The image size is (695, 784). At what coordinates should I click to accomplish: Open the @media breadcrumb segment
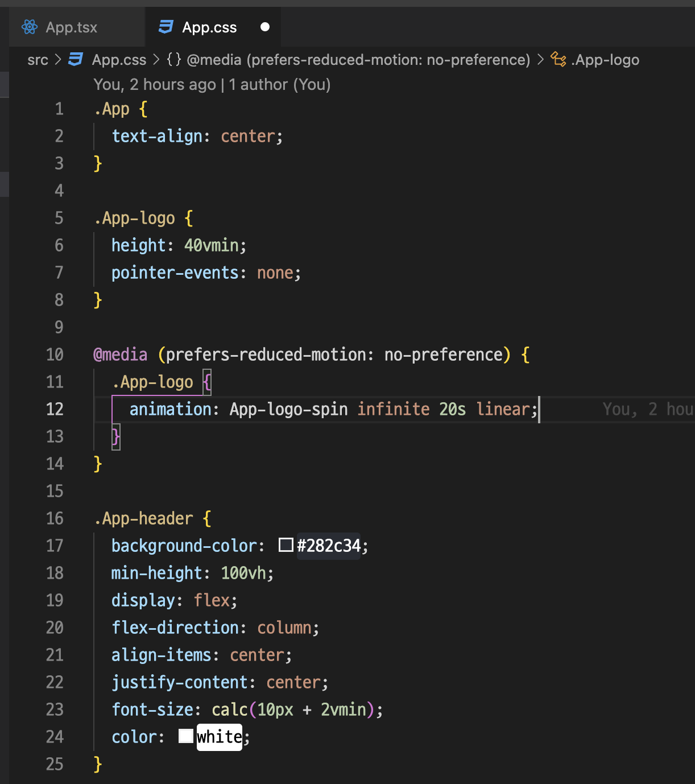(358, 60)
